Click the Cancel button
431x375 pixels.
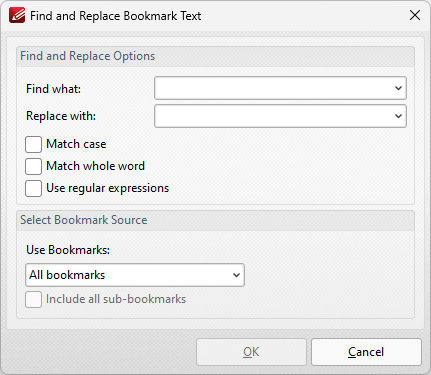[366, 352]
